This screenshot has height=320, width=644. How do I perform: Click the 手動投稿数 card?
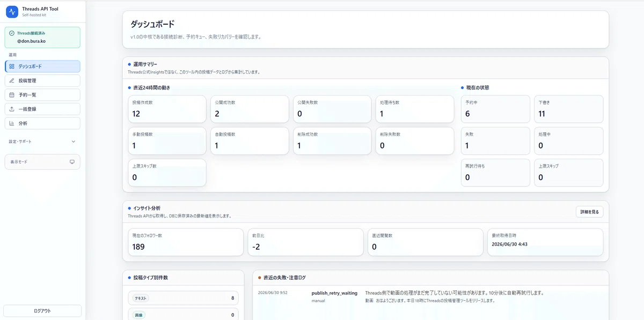pyautogui.click(x=167, y=141)
